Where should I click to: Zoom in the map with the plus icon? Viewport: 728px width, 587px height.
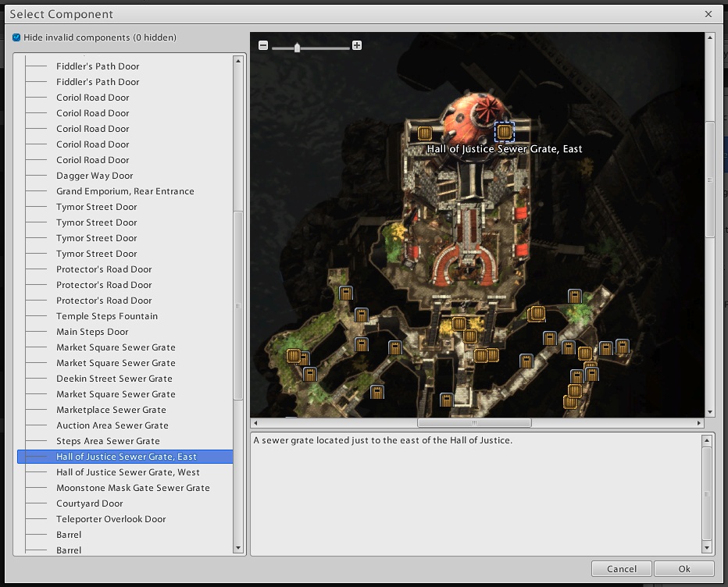(356, 45)
